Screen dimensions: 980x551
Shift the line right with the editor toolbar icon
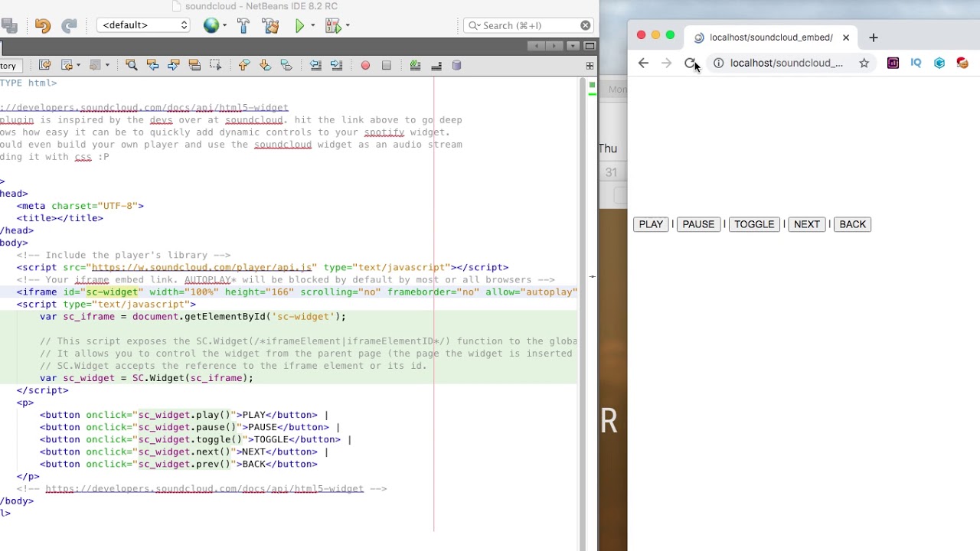[x=336, y=65]
